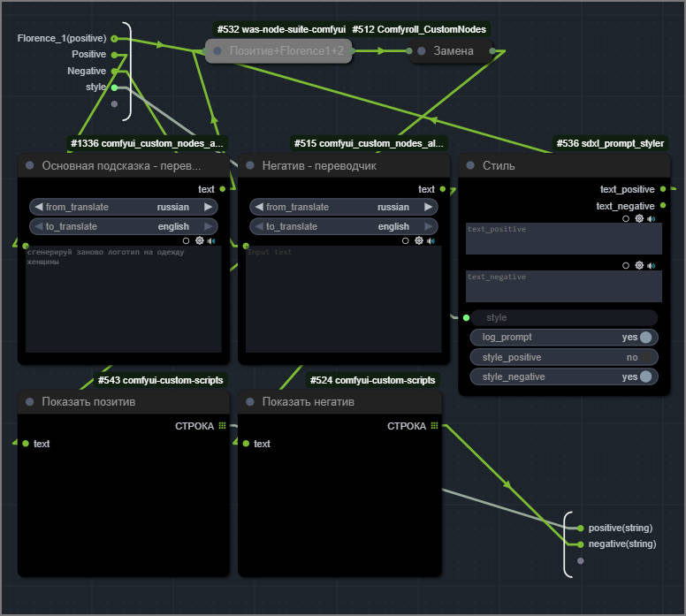The image size is (686, 616).
Task: Click the collapse dot on the Стиль node header
Action: pyautogui.click(x=470, y=165)
